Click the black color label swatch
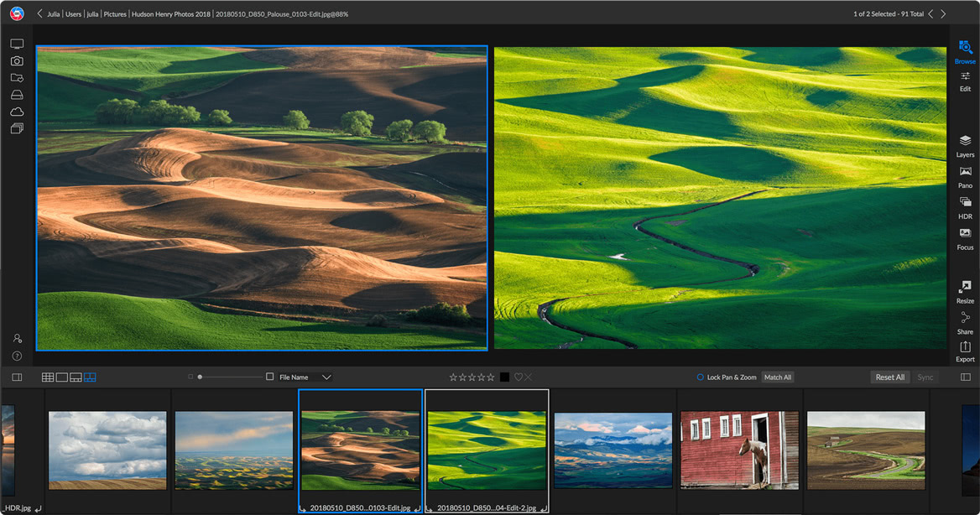Image resolution: width=980 pixels, height=515 pixels. (504, 377)
